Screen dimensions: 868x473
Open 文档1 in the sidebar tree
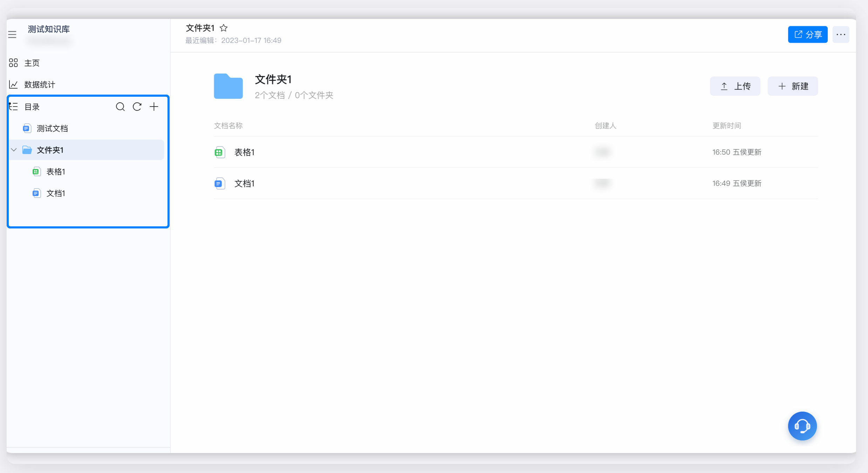pyautogui.click(x=56, y=193)
